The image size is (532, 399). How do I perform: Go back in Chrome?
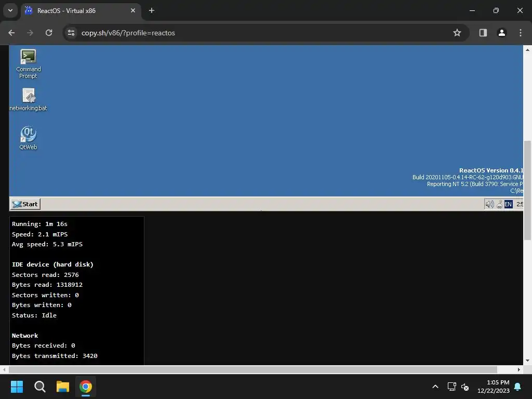(x=11, y=33)
